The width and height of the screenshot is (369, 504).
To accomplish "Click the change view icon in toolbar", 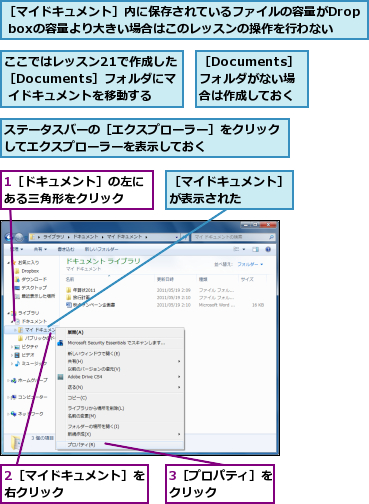I will [x=236, y=249].
